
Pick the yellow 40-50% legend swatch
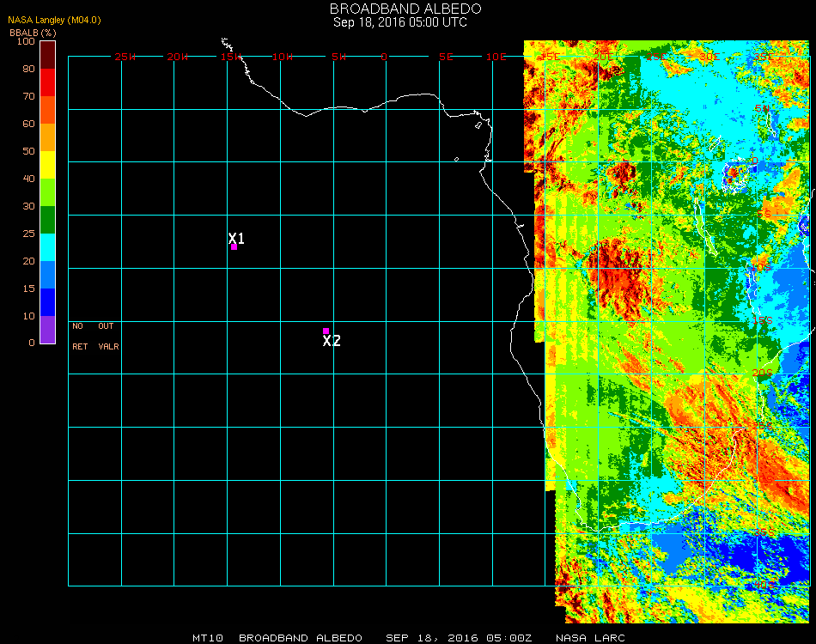[48, 164]
